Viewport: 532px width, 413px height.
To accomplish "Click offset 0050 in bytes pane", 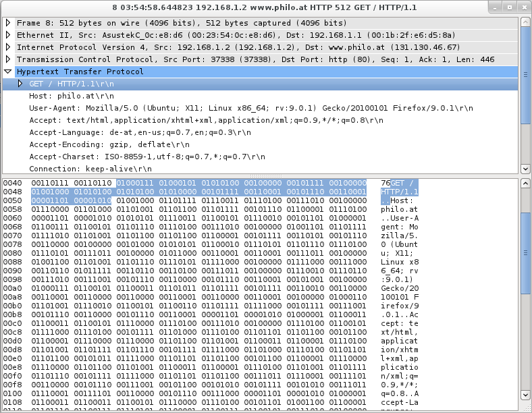I will pos(13,200).
